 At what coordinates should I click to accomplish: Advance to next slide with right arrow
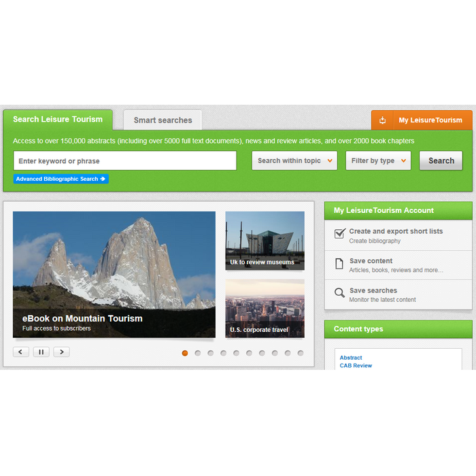coord(61,352)
